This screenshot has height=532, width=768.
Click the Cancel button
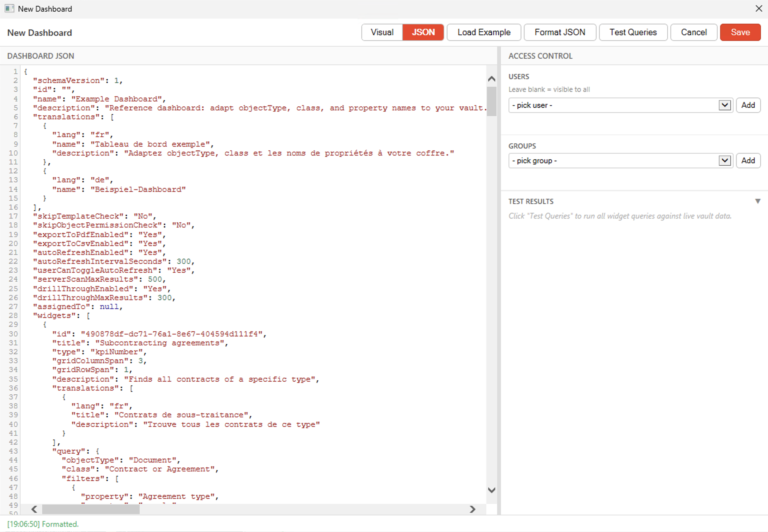(x=694, y=32)
